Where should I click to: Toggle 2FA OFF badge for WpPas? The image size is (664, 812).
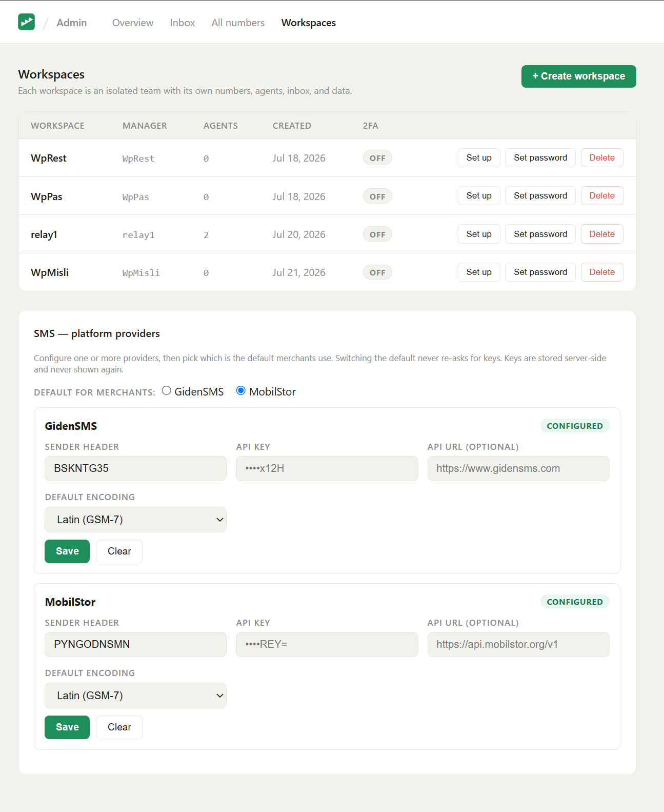click(377, 196)
